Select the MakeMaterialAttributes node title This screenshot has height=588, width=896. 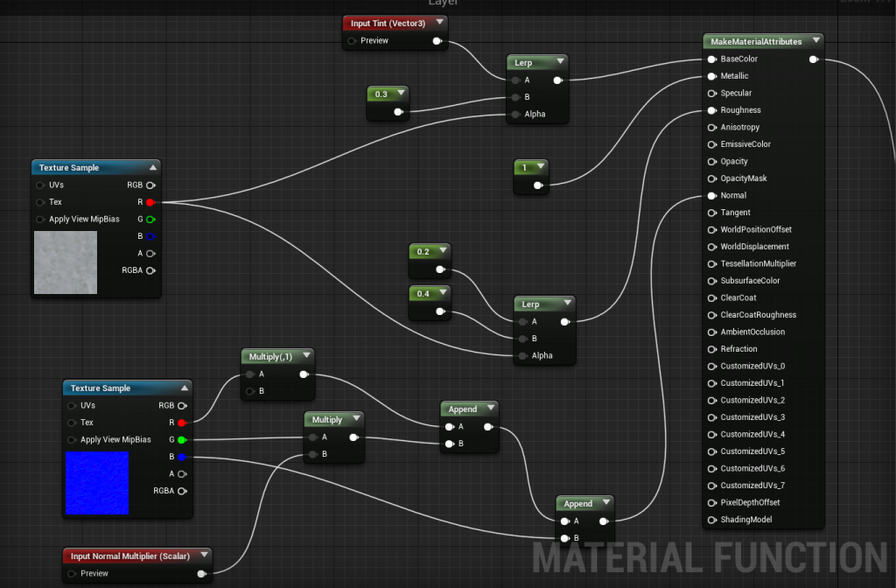756,42
